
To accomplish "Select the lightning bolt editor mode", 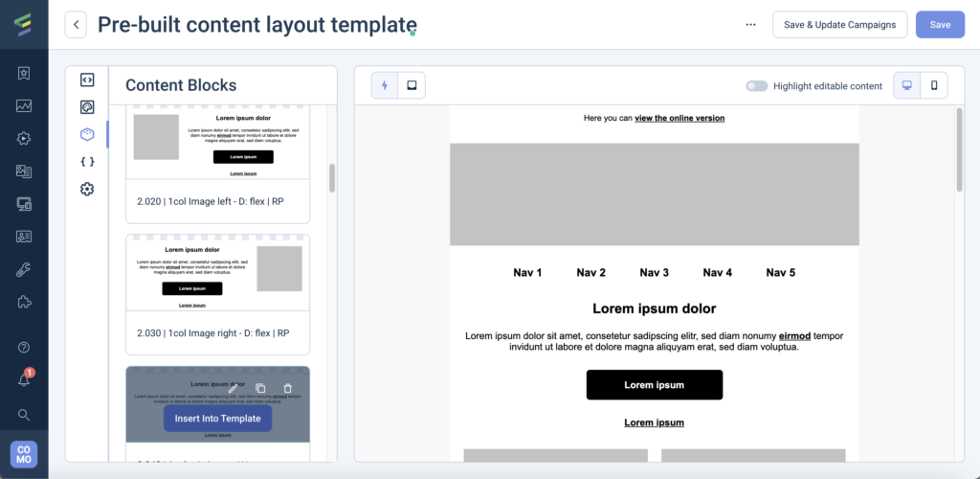I will (385, 85).
